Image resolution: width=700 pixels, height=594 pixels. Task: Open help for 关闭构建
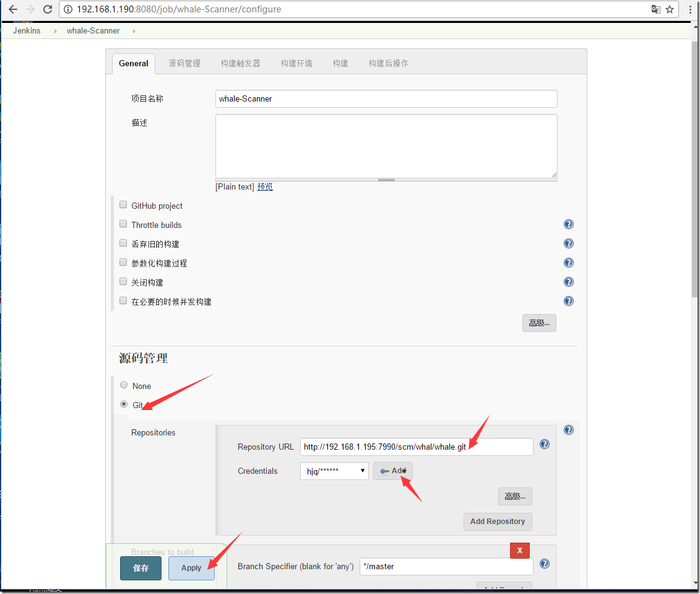pos(568,282)
